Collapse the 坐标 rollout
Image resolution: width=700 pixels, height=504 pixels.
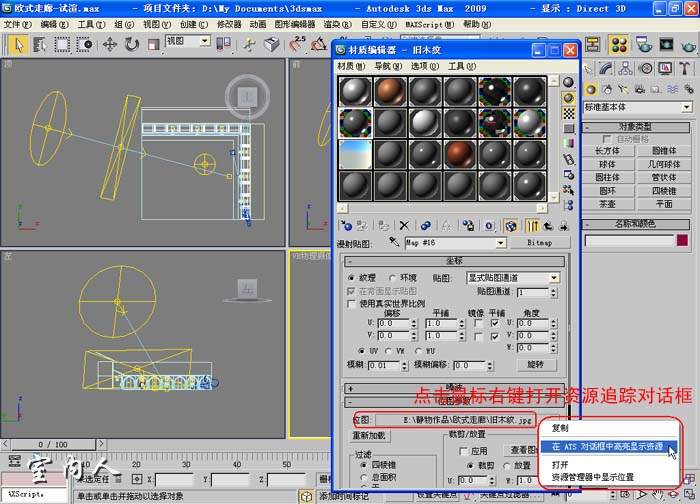pos(454,261)
